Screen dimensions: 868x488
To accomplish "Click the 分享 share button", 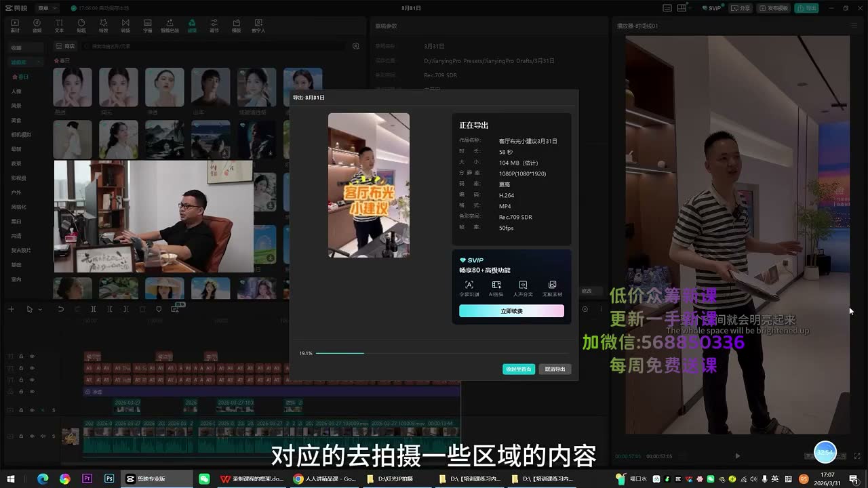I will (741, 8).
